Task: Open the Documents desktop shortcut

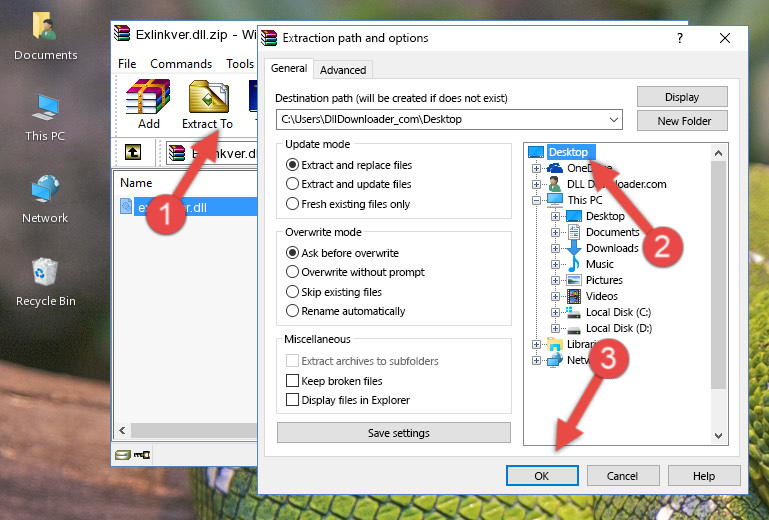Action: [x=45, y=35]
